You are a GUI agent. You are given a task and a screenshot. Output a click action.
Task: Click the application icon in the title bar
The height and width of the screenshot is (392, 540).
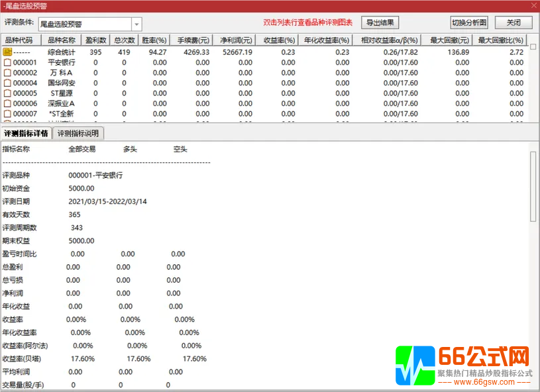5,5
